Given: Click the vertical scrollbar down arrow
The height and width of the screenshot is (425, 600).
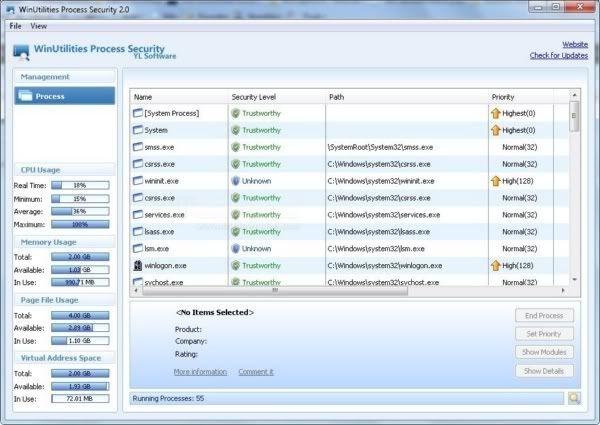Looking at the screenshot, I should click(574, 280).
